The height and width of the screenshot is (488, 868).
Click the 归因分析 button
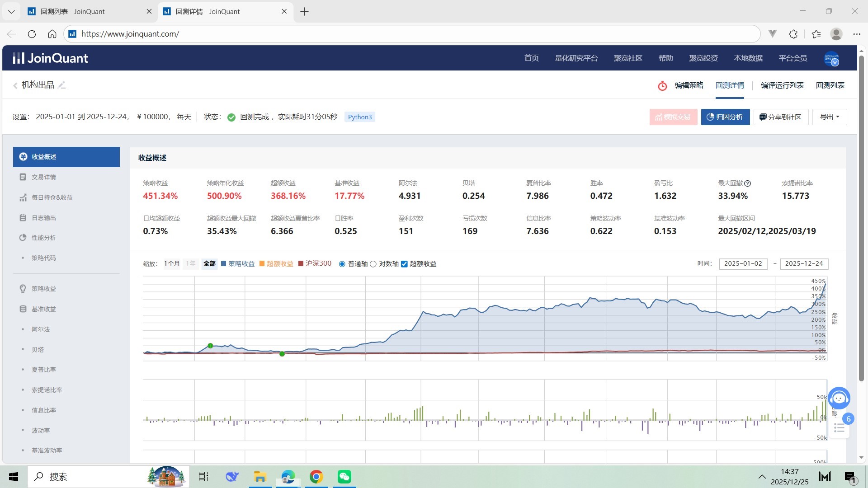(725, 117)
